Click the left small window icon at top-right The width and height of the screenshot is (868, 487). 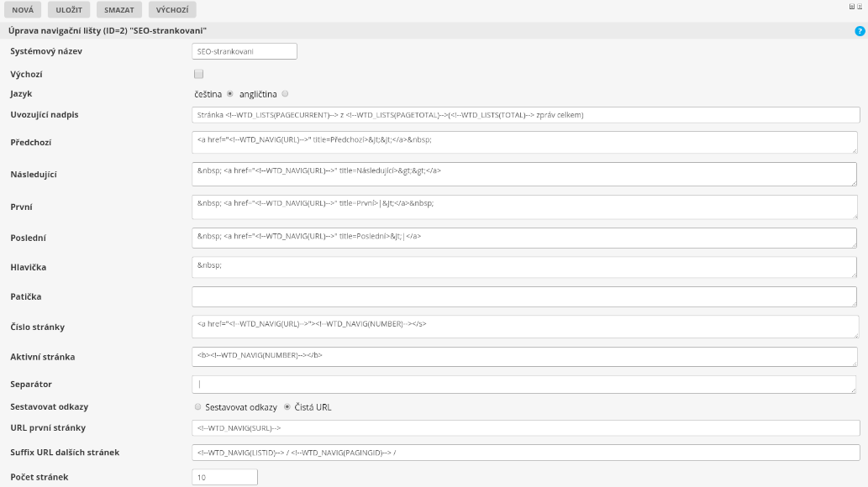(x=853, y=6)
